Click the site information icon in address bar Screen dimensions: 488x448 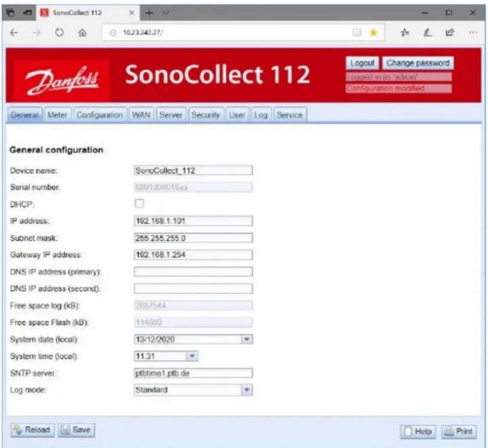[113, 33]
